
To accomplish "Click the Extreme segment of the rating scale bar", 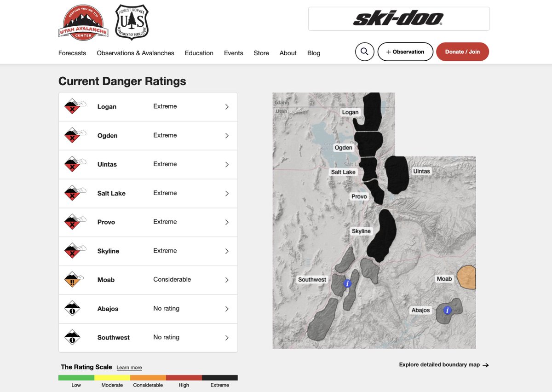I will click(220, 377).
